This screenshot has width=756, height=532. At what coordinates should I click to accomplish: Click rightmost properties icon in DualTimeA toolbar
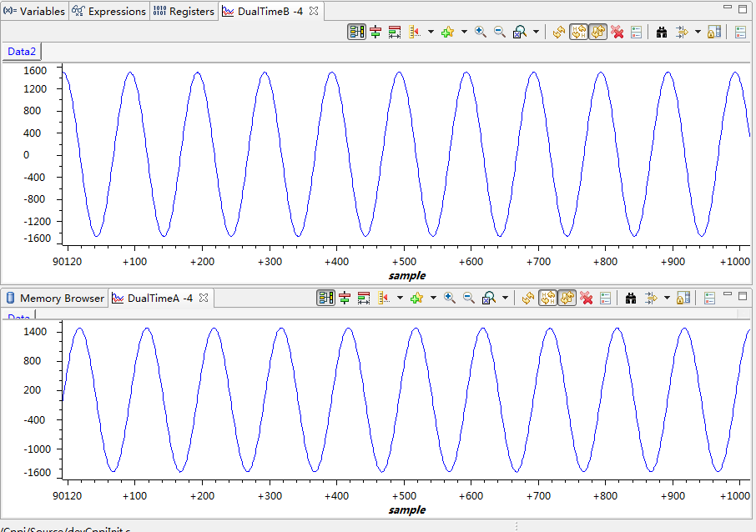point(710,299)
